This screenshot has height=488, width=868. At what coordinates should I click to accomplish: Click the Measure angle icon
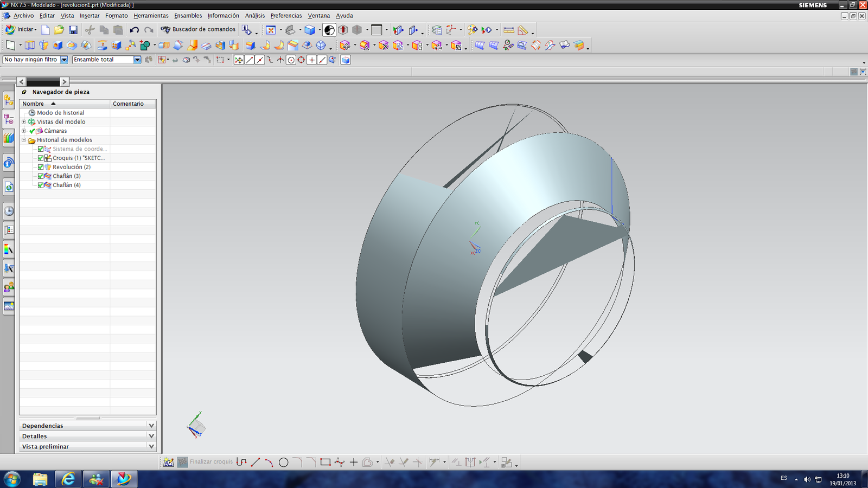(x=523, y=30)
